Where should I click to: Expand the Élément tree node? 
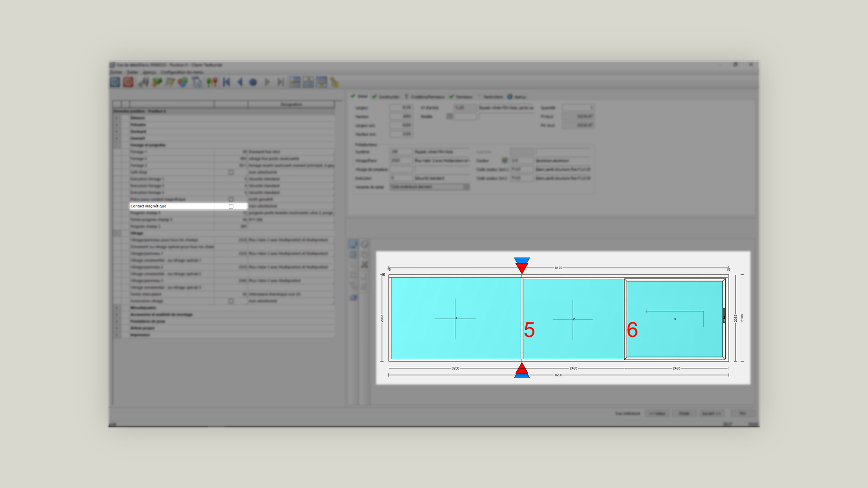pos(117,118)
